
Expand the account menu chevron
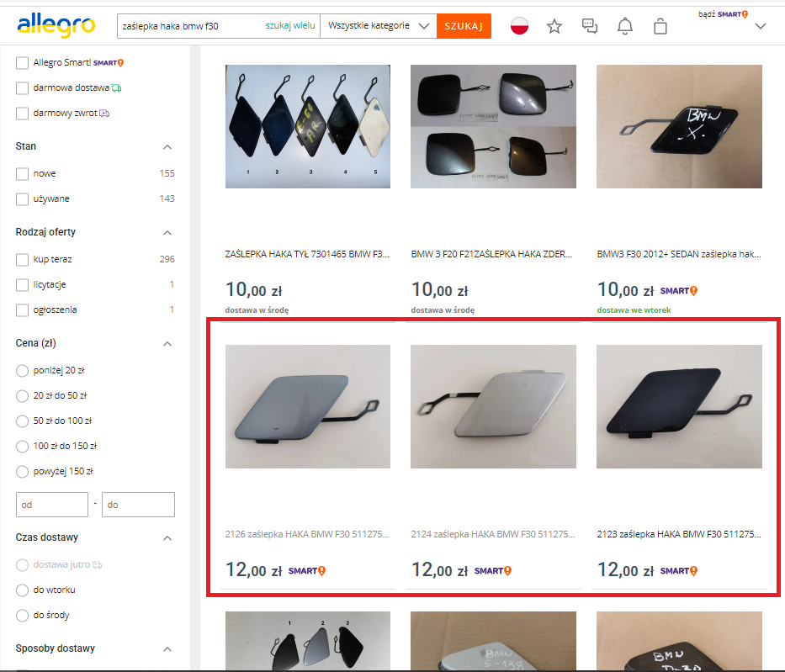[x=761, y=26]
